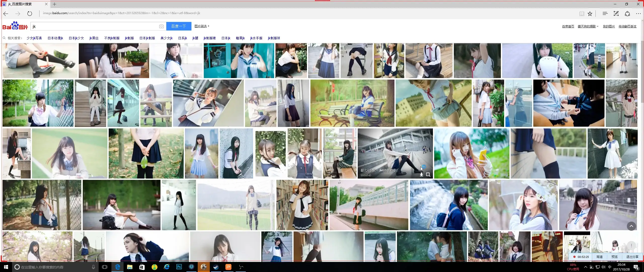Viewport: 644px width, 272px height.
Task: Expand the 图片筛选 filter options
Action: click(x=202, y=26)
